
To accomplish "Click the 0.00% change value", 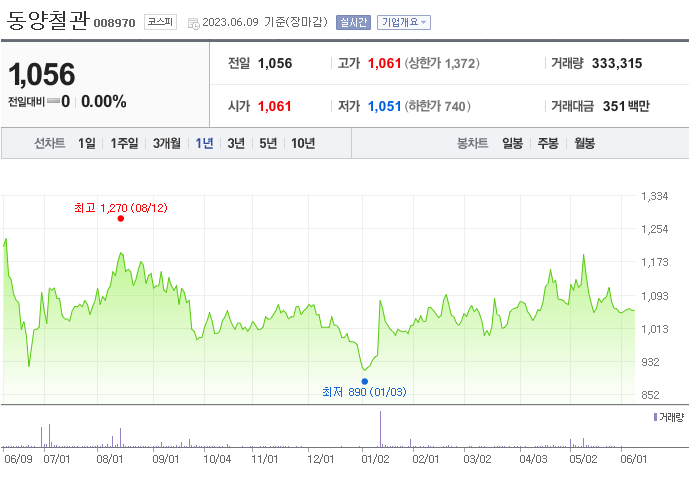I will 104,101.
